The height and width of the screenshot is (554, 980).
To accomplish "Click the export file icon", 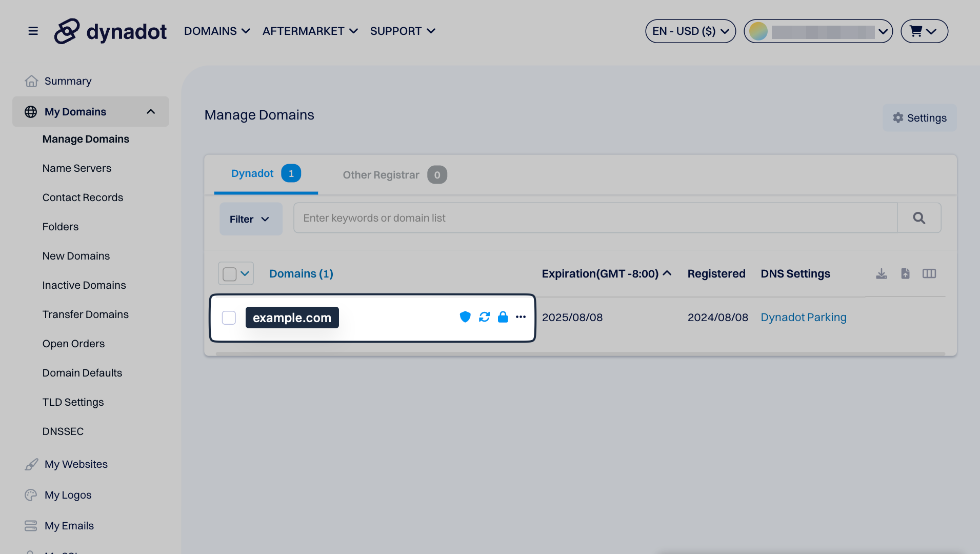I will click(906, 274).
